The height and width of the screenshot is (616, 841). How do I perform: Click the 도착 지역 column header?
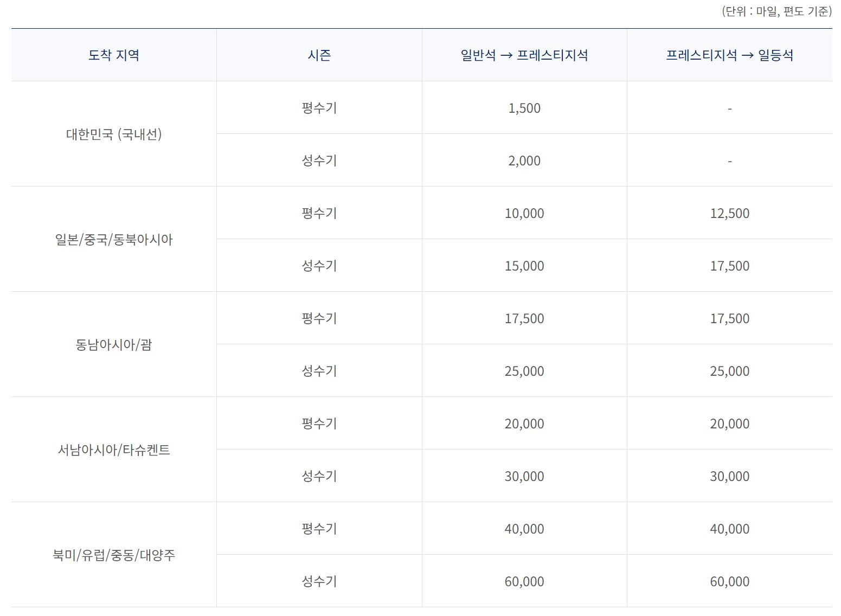pyautogui.click(x=113, y=54)
